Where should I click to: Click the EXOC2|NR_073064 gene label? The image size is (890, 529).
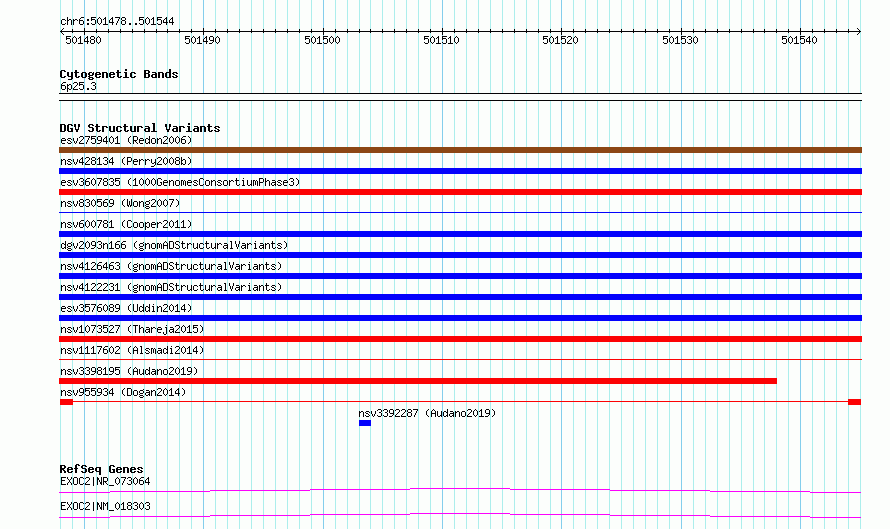105,481
